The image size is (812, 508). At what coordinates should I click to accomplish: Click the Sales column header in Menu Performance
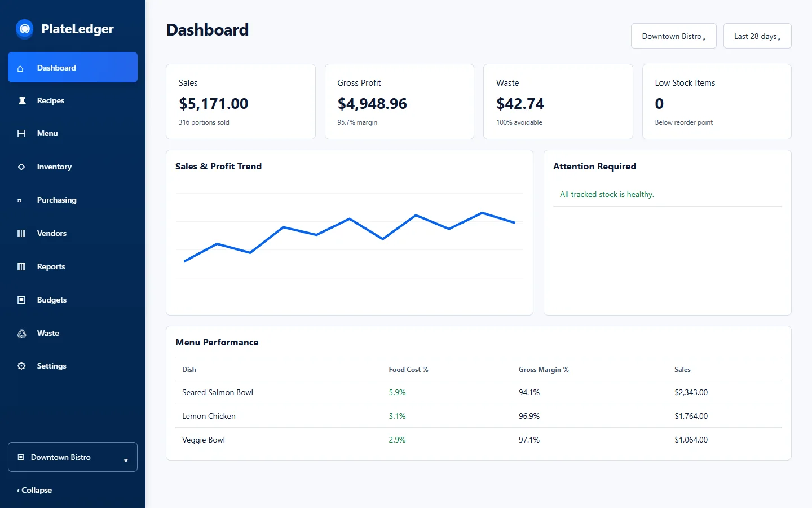point(682,370)
